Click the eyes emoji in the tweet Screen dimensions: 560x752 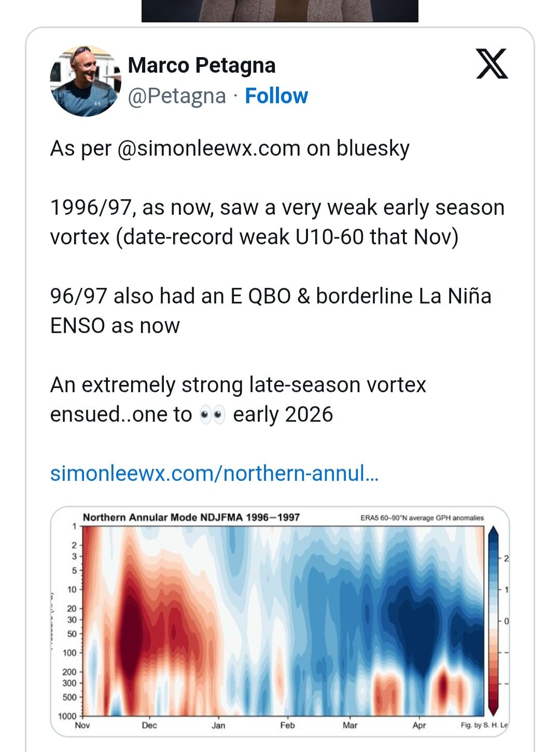pyautogui.click(x=213, y=415)
